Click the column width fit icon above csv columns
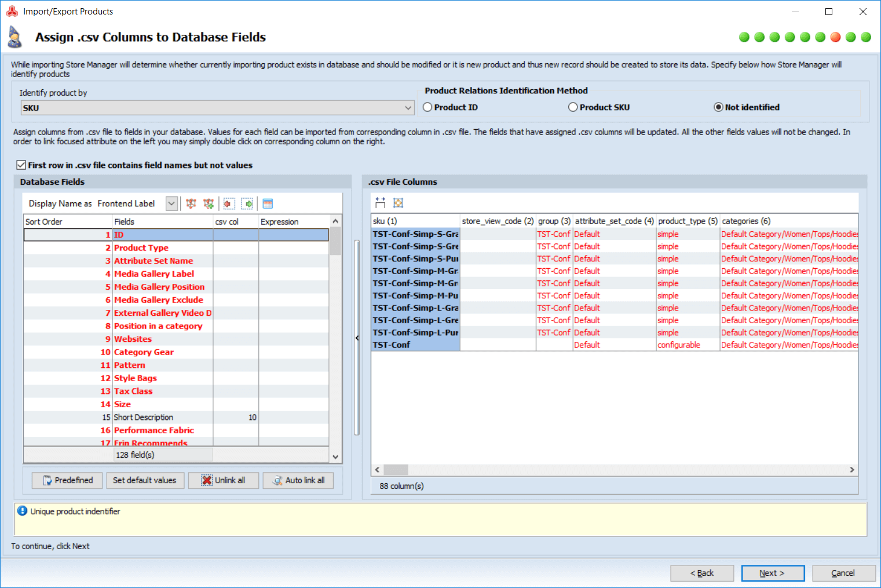 tap(380, 203)
